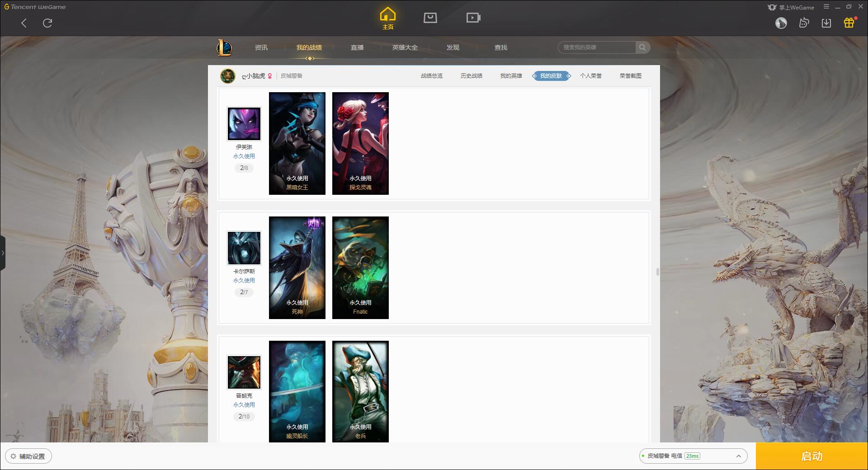Image resolution: width=868 pixels, height=470 pixels.
Task: Expand the 皮城警备 电信 server dropdown
Action: [x=693, y=456]
